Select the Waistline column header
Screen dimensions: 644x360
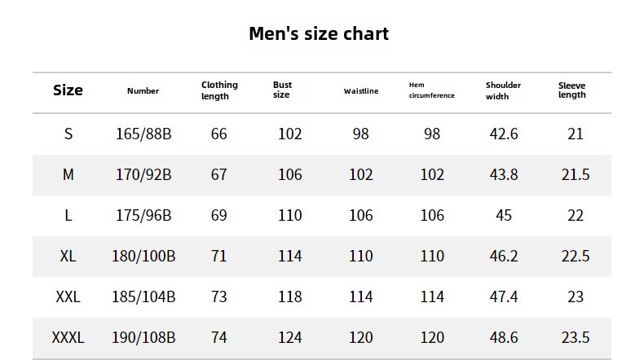click(361, 91)
